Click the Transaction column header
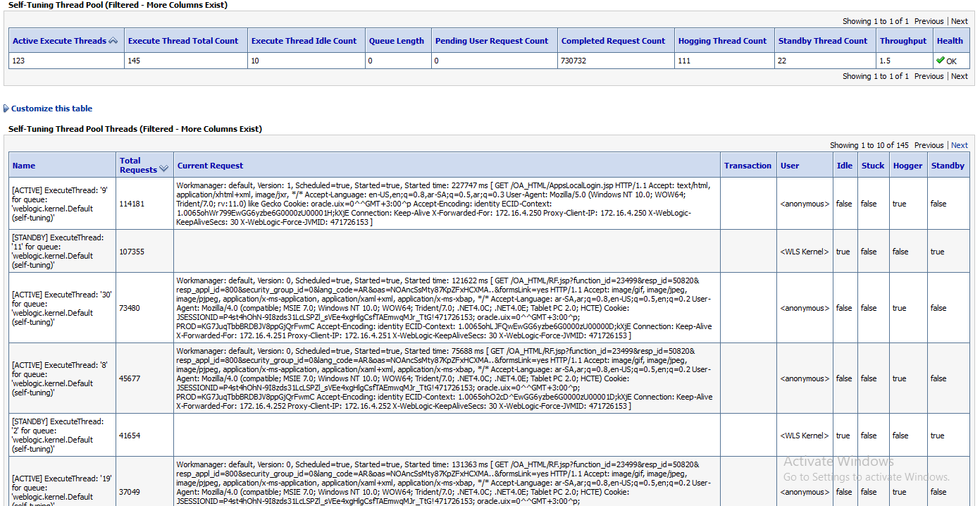Screen dimensions: 980x506 (x=748, y=166)
